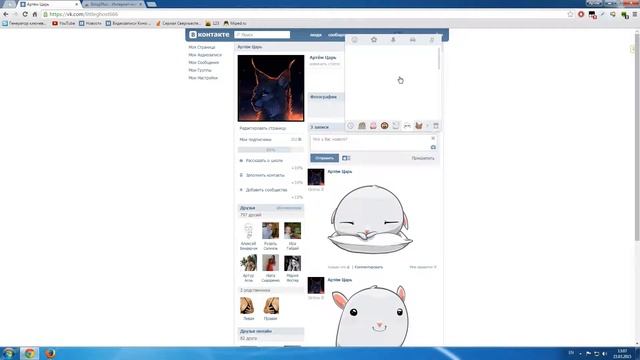Open the recent stickers clock tab
Viewport: 640px width, 360px height.
351,126
